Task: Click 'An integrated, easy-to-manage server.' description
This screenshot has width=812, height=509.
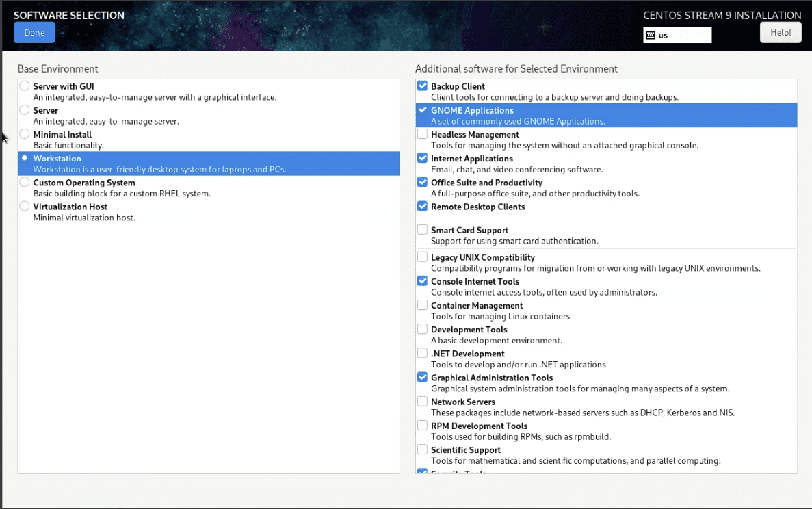Action: click(106, 121)
